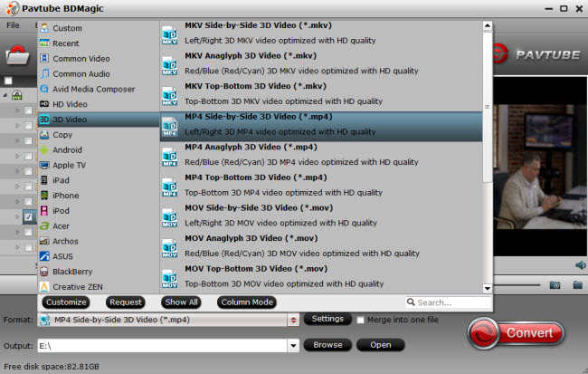588x374 pixels.
Task: Click the Custom category icon
Action: [44, 28]
